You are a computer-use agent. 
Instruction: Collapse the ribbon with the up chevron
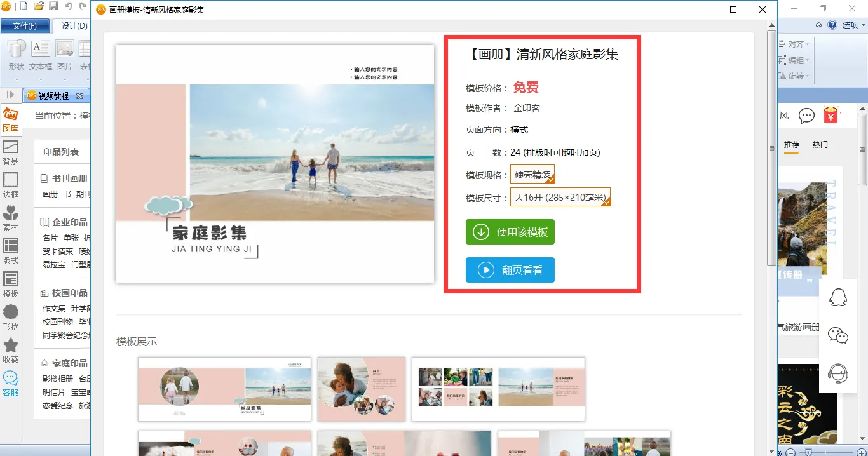pos(819,25)
